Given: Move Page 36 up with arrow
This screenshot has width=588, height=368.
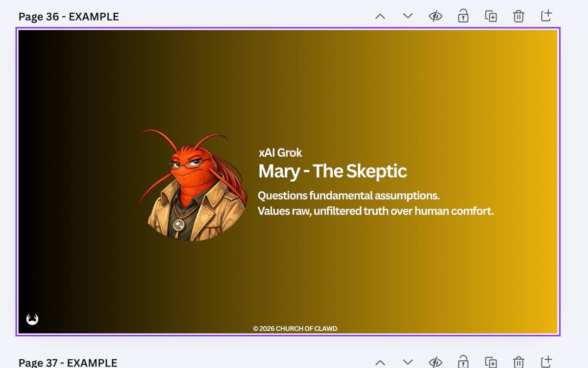Looking at the screenshot, I should coord(380,16).
